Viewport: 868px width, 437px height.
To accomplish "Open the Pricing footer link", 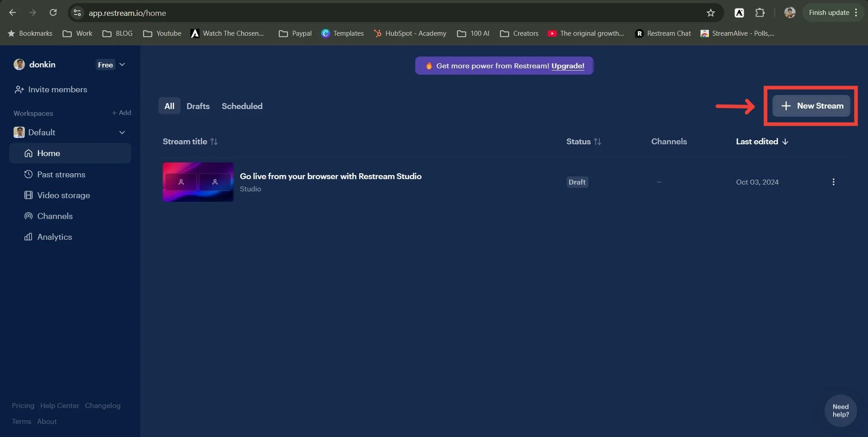I will pyautogui.click(x=23, y=406).
